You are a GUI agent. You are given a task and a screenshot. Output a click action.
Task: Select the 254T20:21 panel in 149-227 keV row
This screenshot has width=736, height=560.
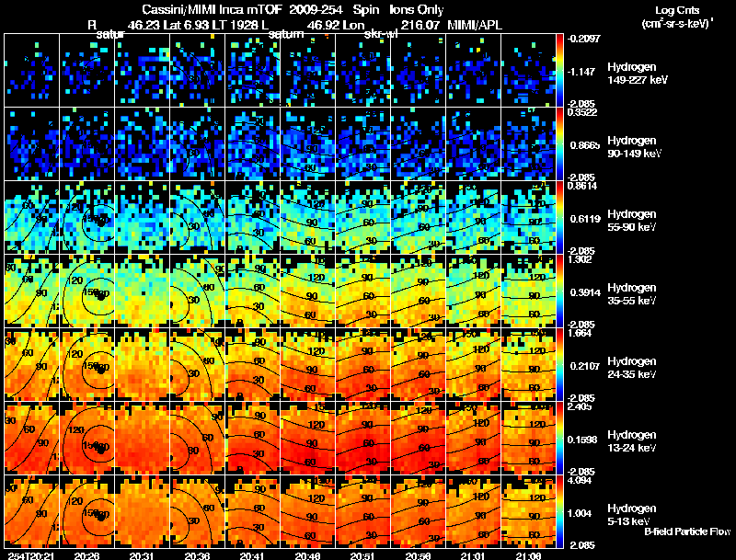32,70
